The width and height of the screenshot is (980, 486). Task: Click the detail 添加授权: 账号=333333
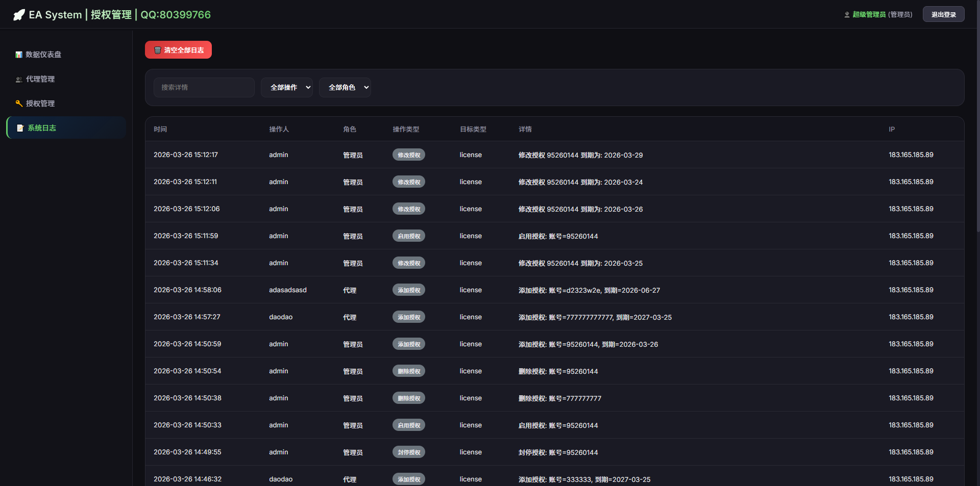(584, 479)
